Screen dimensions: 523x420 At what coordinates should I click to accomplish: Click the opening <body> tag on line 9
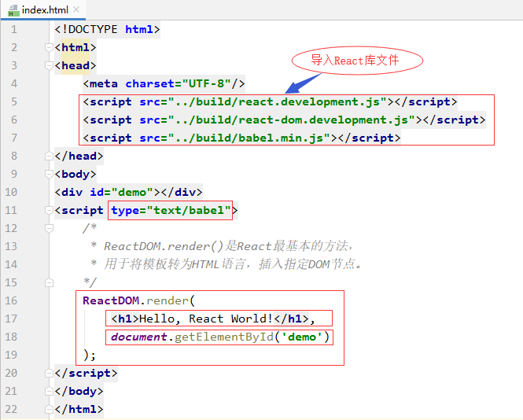coord(76,174)
